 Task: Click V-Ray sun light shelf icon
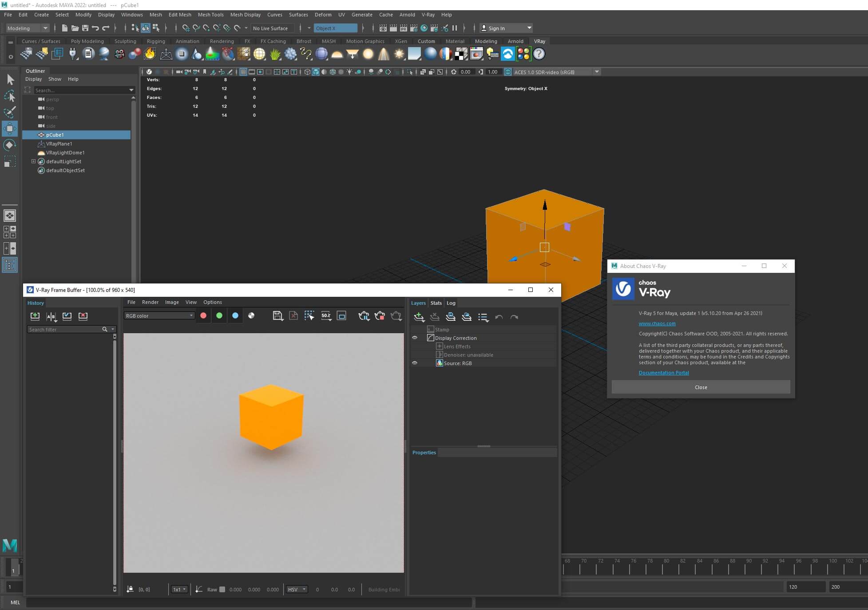399,54
